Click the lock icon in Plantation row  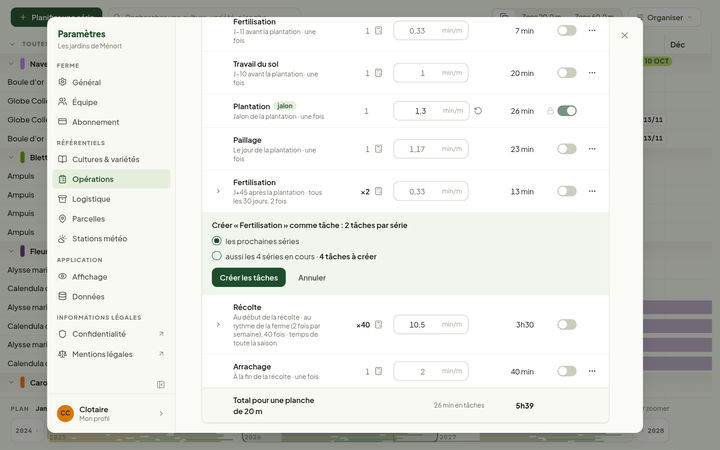pos(550,111)
